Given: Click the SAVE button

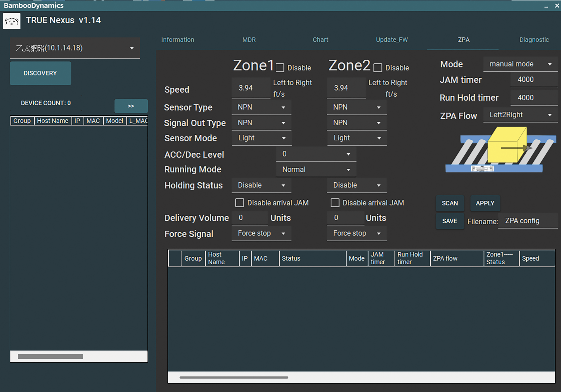Looking at the screenshot, I should [x=450, y=221].
